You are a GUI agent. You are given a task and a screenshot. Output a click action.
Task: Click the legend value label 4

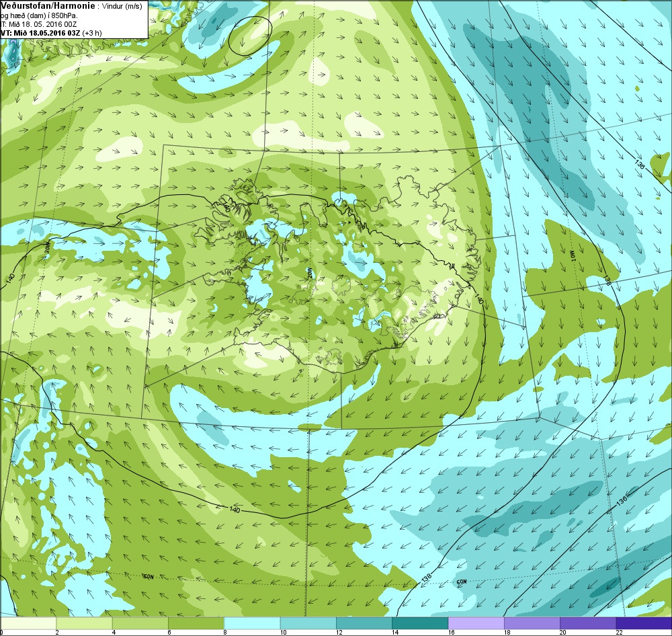pos(113,632)
